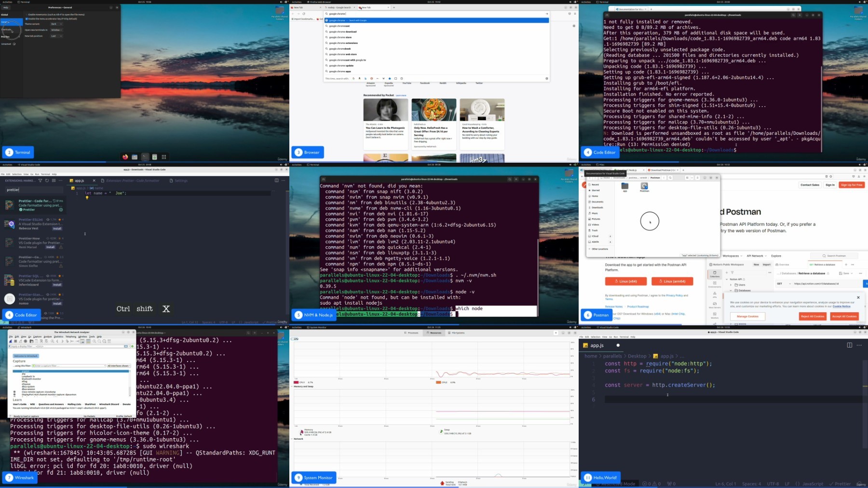The height and width of the screenshot is (488, 868).
Task: Open the manage gear for Prettier - Code formatter
Action: click(x=61, y=209)
